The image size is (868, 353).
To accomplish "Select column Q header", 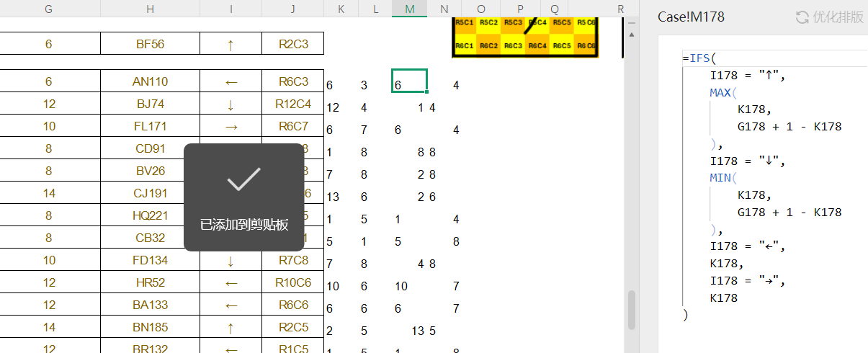I will pos(554,9).
